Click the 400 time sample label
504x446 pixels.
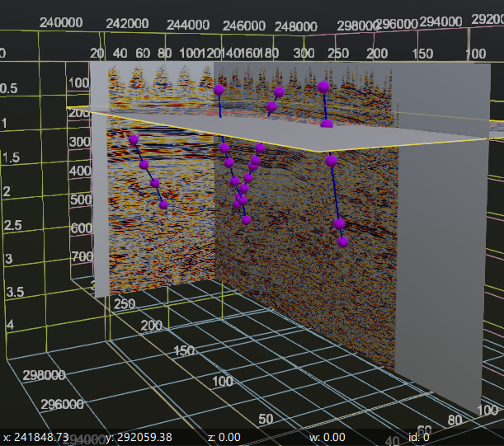tap(80, 171)
